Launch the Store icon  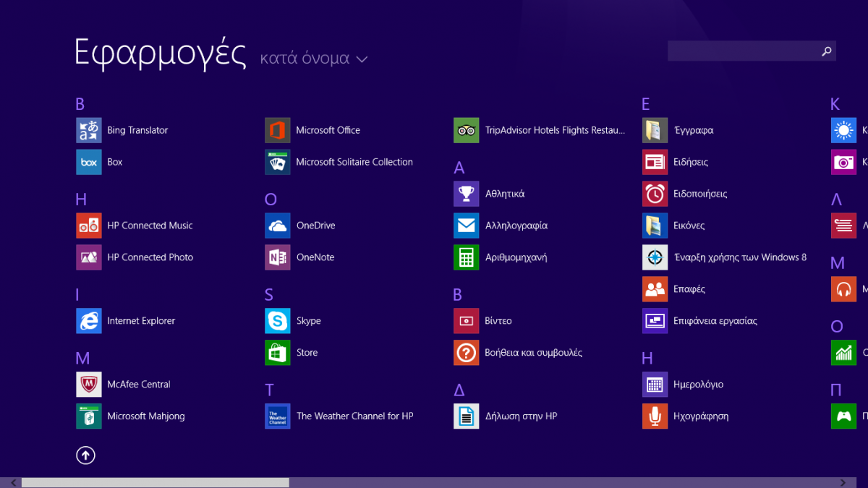coord(278,353)
